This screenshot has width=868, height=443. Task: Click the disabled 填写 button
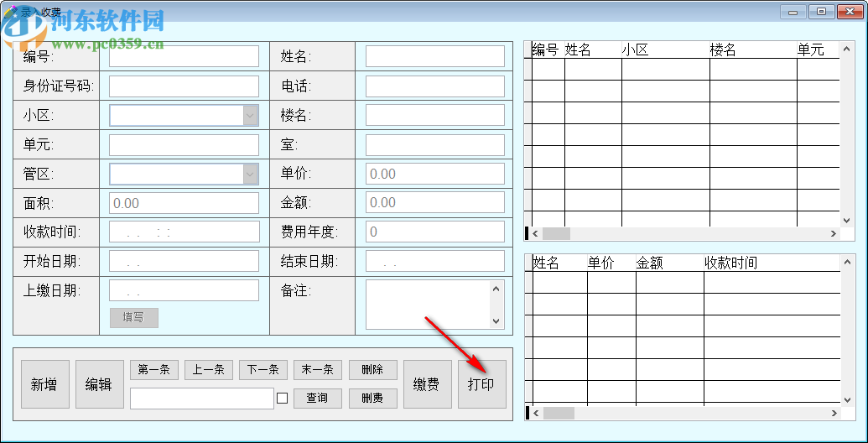coord(134,318)
